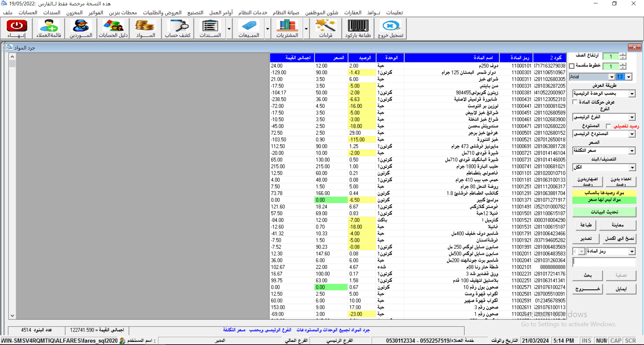Toggle رصيد تفصيلي checkbox
Viewport: 644px width, 345px height.
click(x=608, y=126)
